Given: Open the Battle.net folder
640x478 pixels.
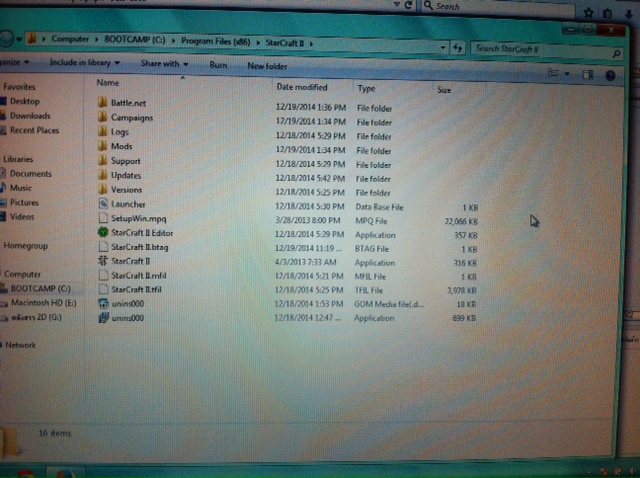Looking at the screenshot, I should [x=128, y=103].
